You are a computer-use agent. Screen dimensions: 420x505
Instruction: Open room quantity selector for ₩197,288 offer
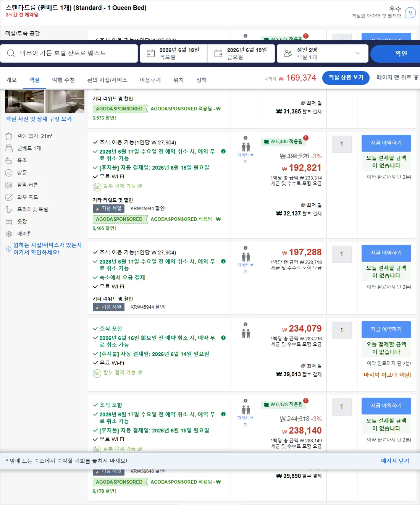[x=342, y=254]
